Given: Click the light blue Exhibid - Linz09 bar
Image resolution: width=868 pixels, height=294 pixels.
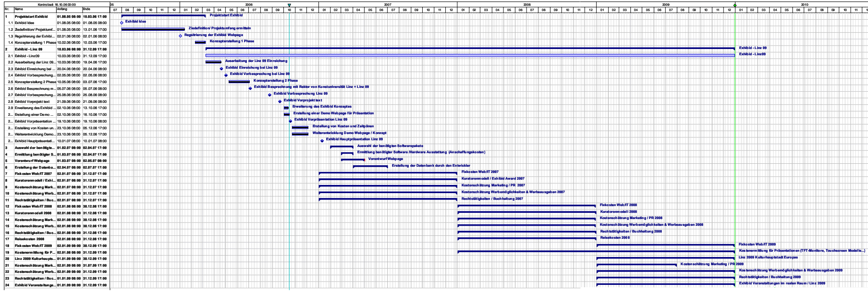Looking at the screenshot, I should [470, 55].
